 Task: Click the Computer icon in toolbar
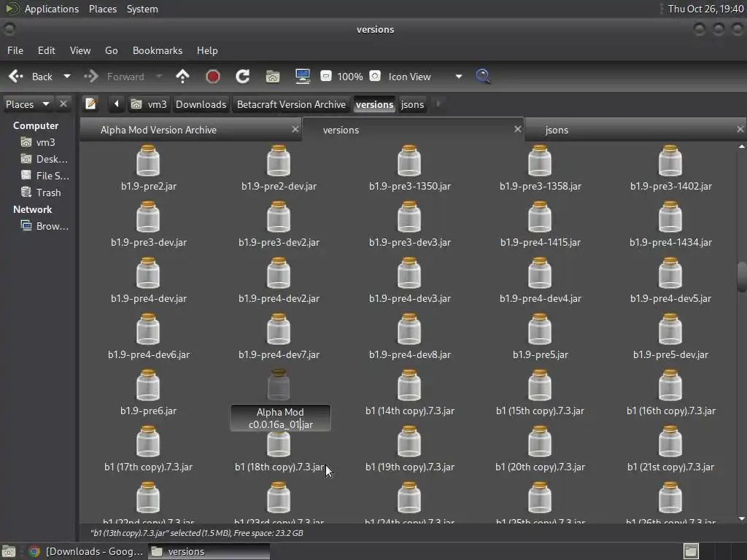click(303, 76)
